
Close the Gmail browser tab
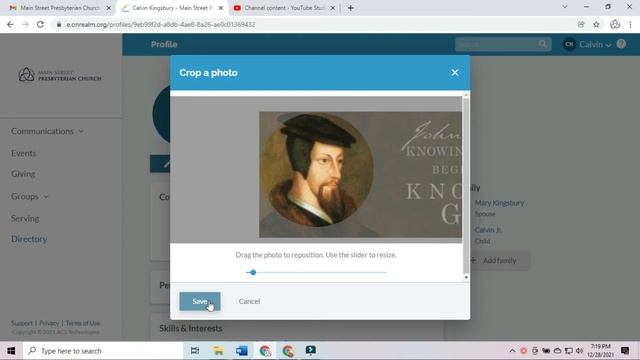click(x=109, y=8)
